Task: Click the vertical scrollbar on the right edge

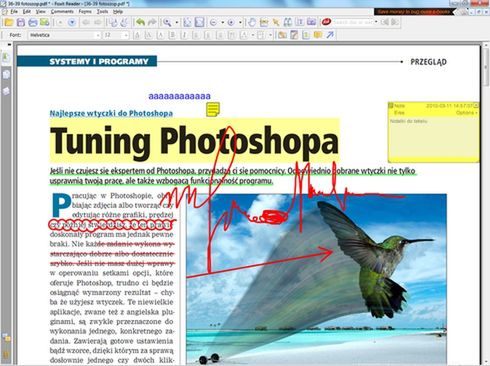Action: tap(486, 200)
